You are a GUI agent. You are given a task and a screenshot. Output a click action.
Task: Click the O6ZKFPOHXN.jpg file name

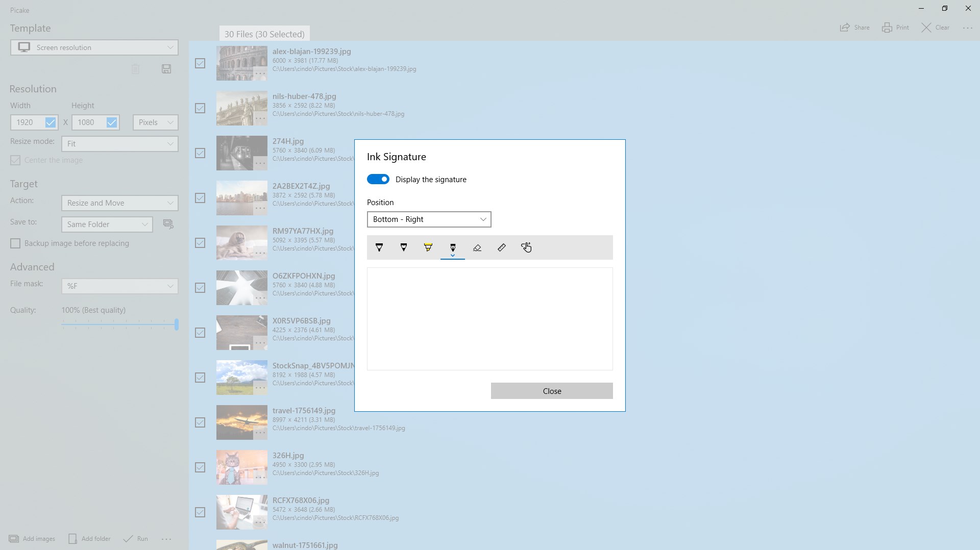[x=304, y=276]
